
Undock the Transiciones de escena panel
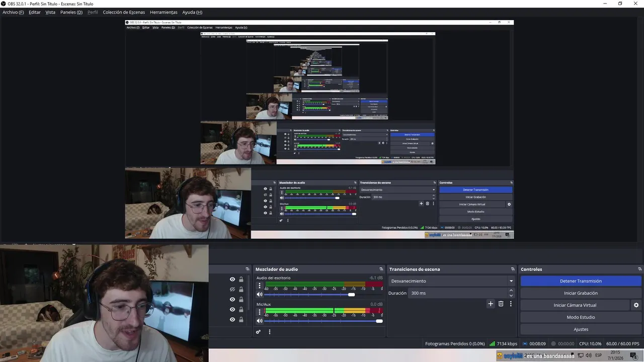[513, 269]
